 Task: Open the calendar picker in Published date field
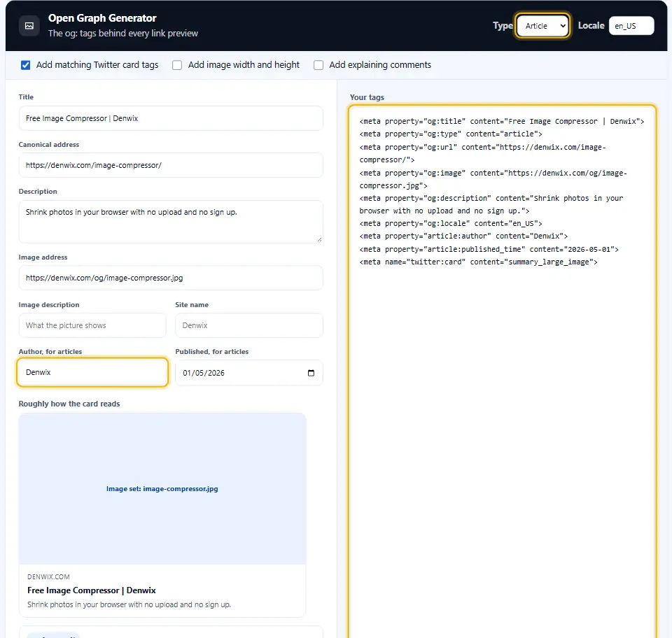311,373
